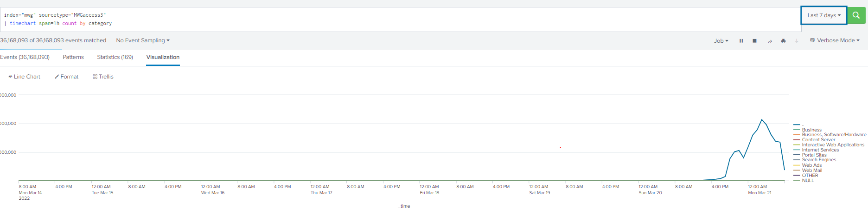Image resolution: width=868 pixels, height=210 pixels.
Task: Select the Search Engines legend item
Action: tap(819, 160)
